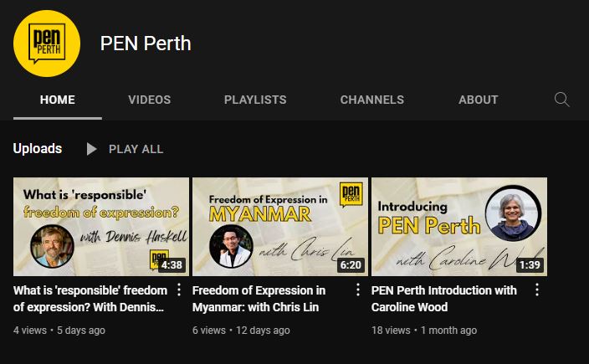Open options menu for Myanmar Chris Lin video
This screenshot has width=589, height=364.
click(358, 290)
